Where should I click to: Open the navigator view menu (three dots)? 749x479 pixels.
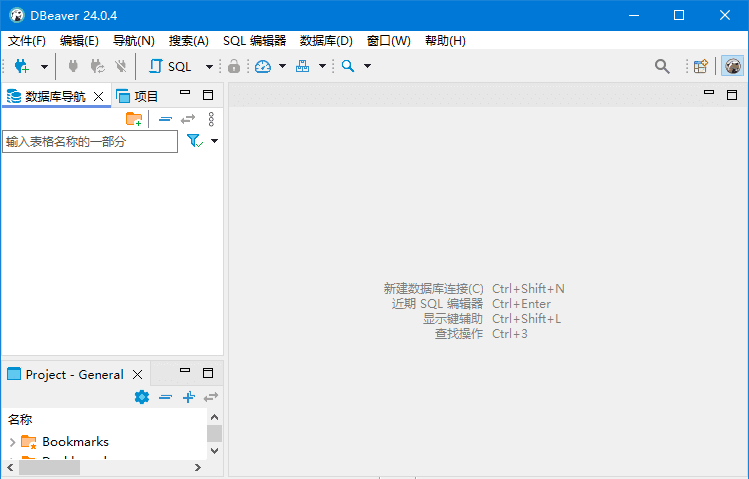tap(211, 119)
